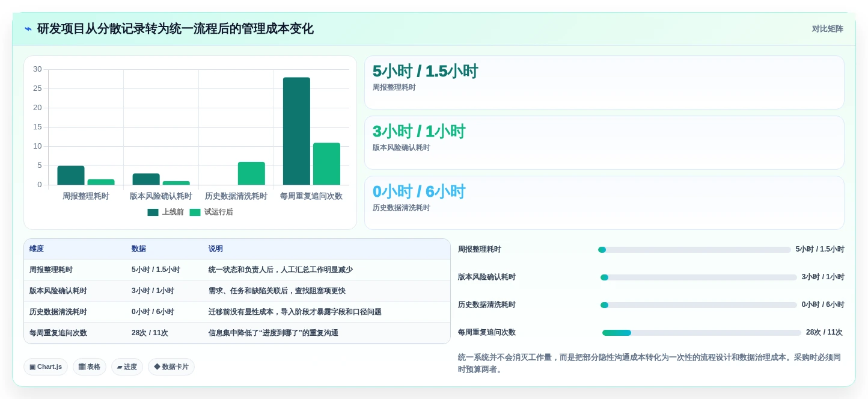Click the 每周重复追问次数 上线前 bar at 28

(x=296, y=131)
